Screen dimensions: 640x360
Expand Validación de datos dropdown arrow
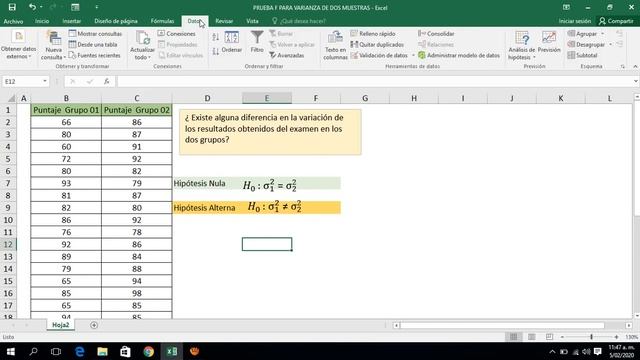pos(413,56)
